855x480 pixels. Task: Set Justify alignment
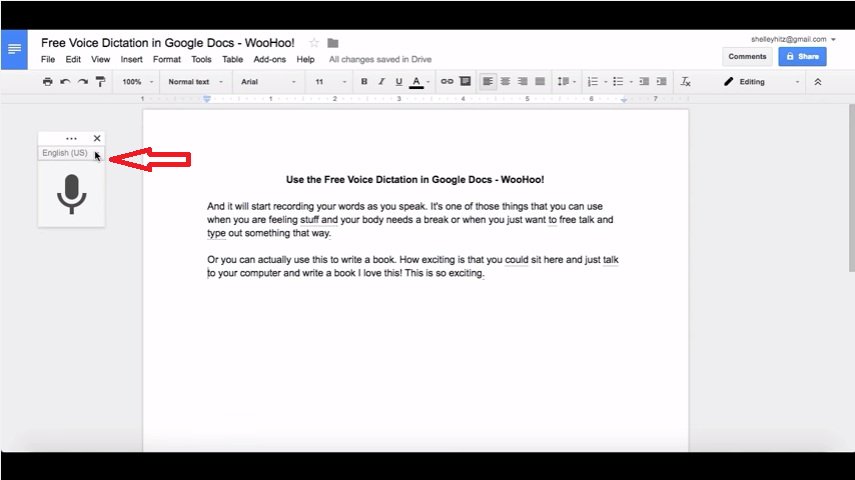pyautogui.click(x=540, y=82)
